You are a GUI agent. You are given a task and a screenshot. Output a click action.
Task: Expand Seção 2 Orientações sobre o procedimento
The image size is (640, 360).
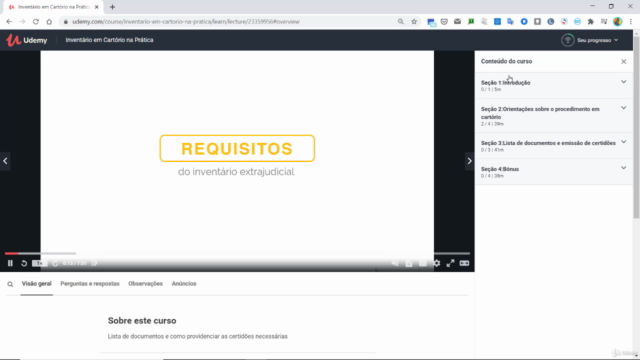point(553,116)
